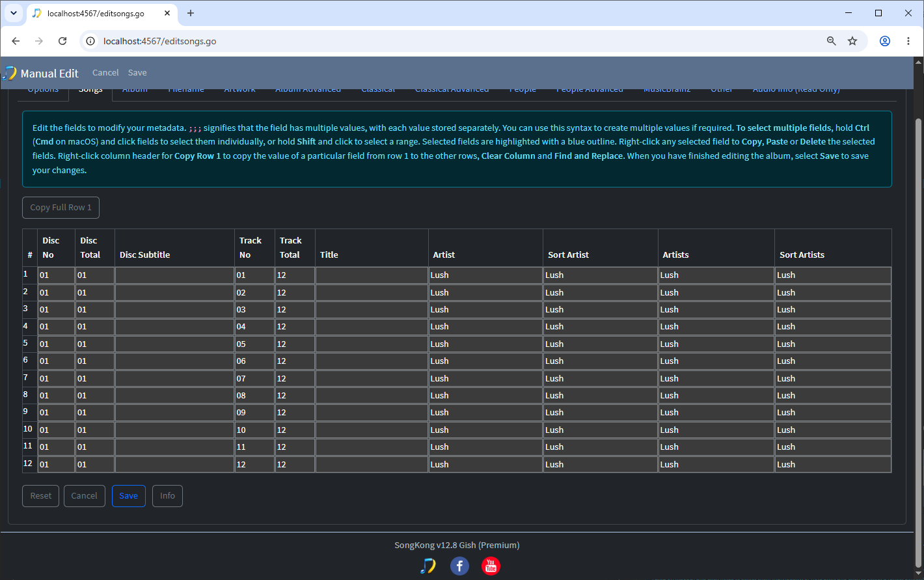Screen dimensions: 924x580
Task: View site information icon in address bar
Action: [91, 41]
